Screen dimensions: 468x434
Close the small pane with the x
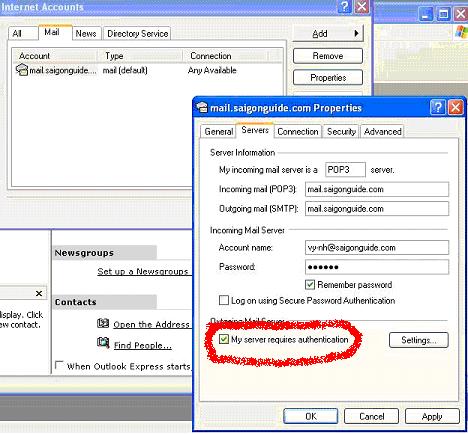[x=39, y=293]
